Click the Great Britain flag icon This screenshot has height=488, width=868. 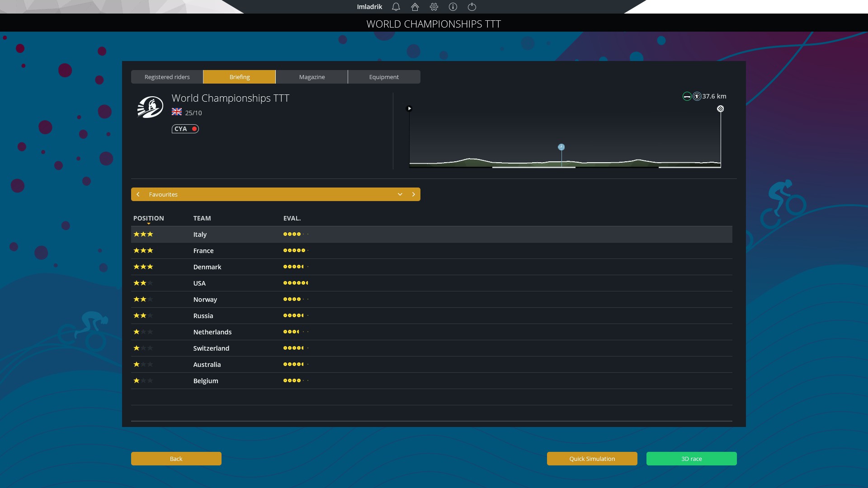(177, 112)
